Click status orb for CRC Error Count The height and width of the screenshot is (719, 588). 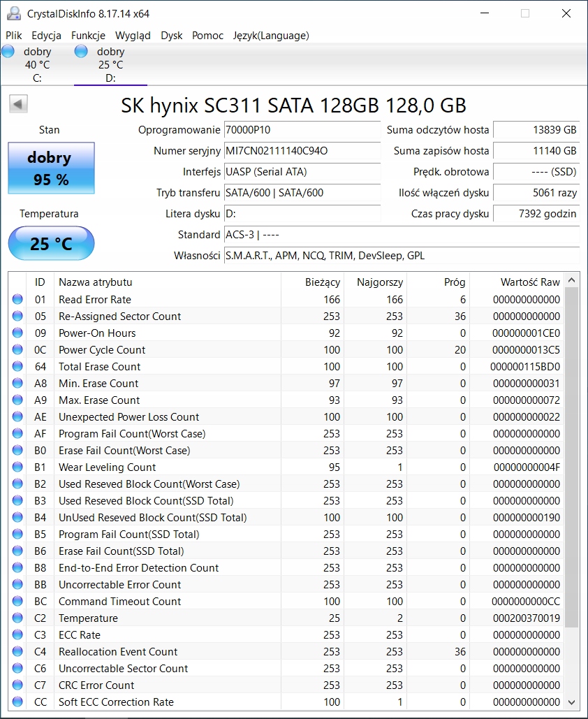click(17, 685)
